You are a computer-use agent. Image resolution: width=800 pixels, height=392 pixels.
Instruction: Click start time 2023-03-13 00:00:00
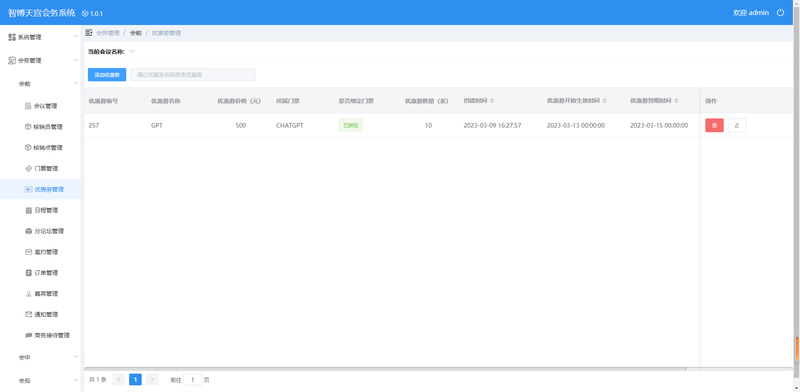click(x=576, y=125)
